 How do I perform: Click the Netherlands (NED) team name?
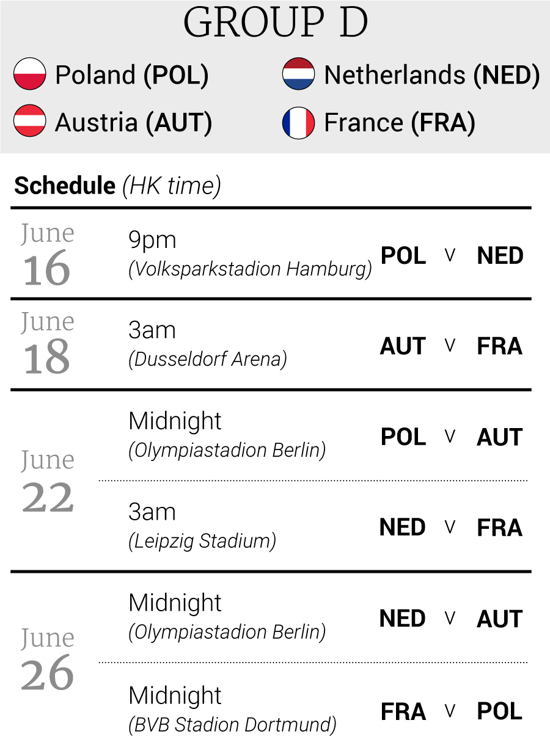(432, 75)
